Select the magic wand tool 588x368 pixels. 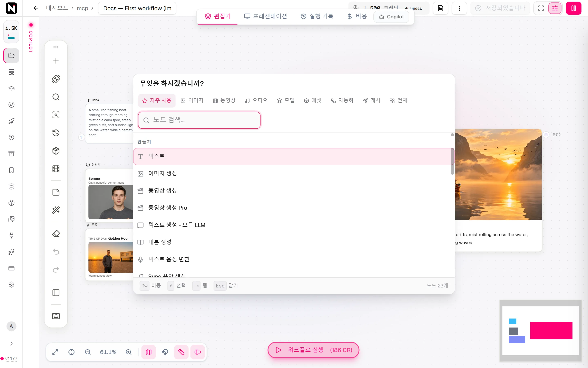coord(56,210)
